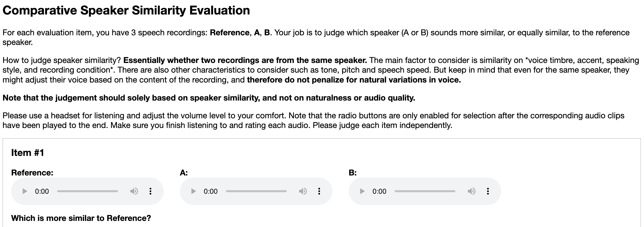This screenshot has height=227, width=644.
Task: Click the "Reference:" label above the player
Action: 32,173
